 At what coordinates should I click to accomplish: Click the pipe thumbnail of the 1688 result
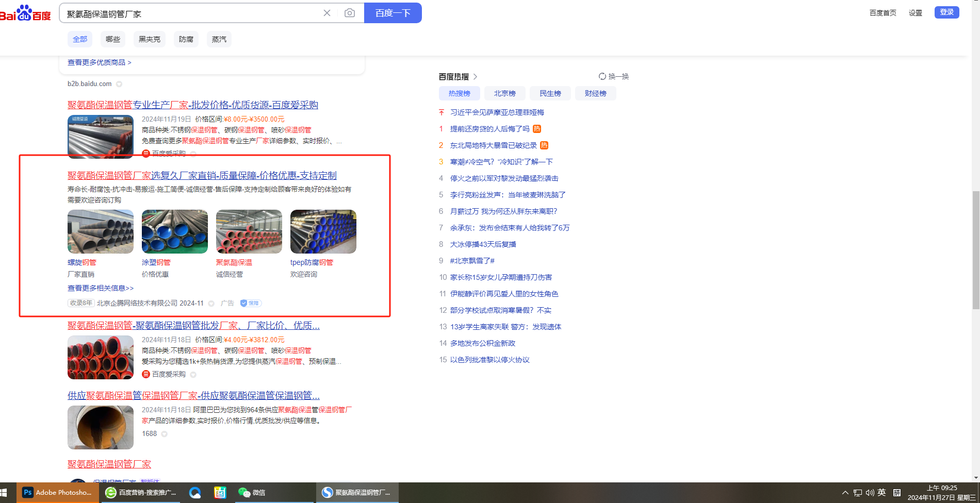[101, 427]
